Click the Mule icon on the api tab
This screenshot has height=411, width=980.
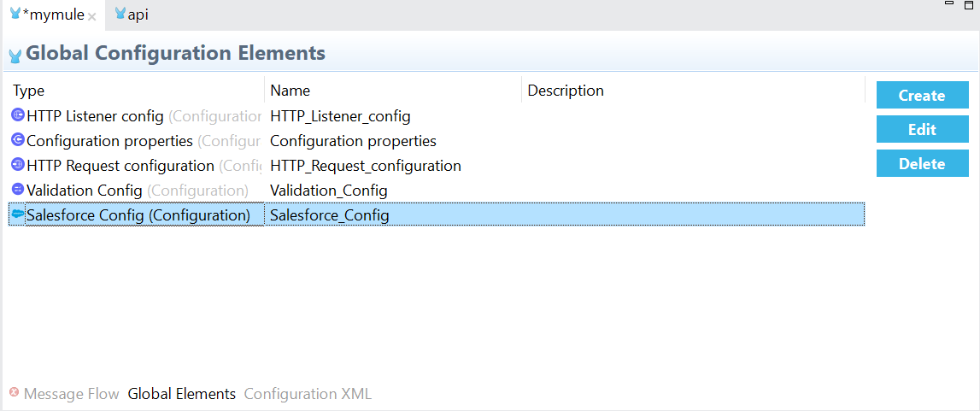pyautogui.click(x=120, y=15)
